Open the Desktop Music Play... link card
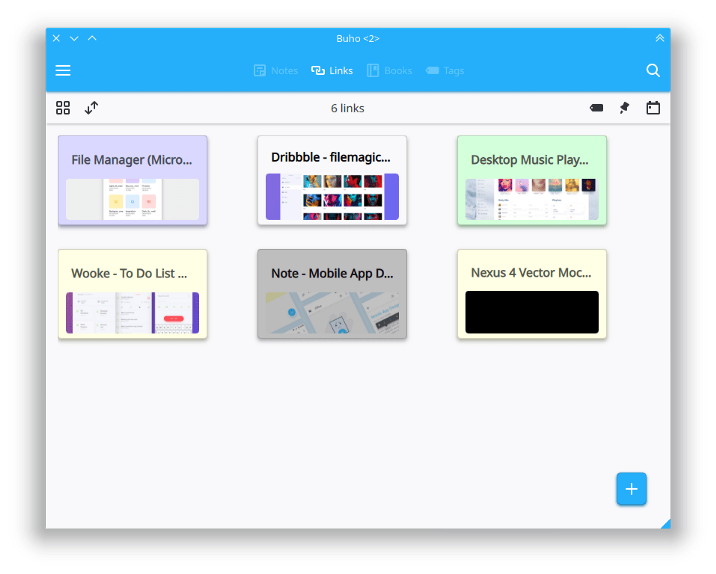 click(x=532, y=180)
